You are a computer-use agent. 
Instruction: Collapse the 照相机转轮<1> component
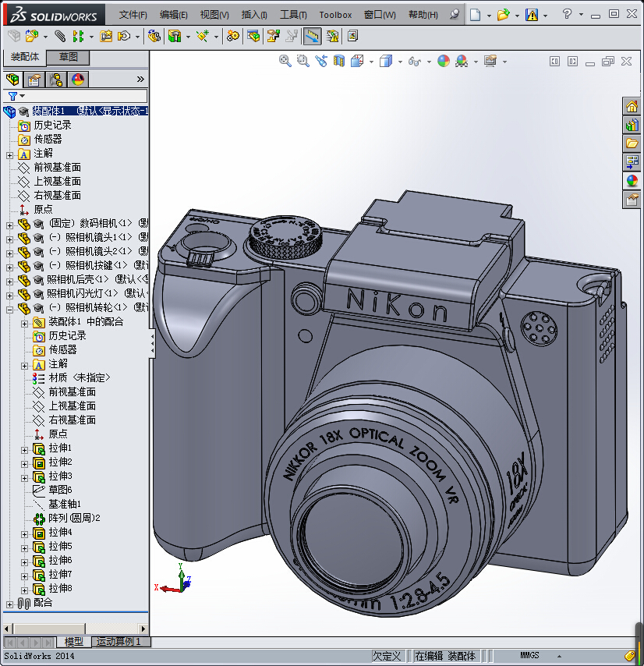pyautogui.click(x=10, y=310)
